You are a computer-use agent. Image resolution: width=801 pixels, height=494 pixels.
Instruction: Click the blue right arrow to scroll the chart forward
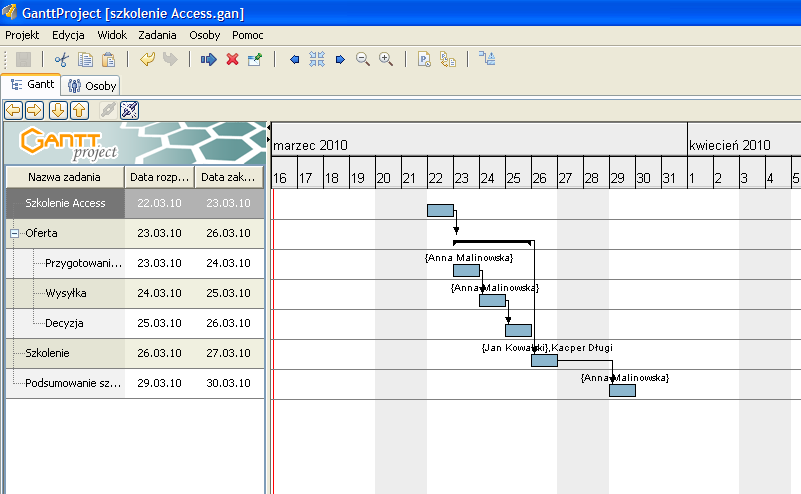click(x=340, y=60)
